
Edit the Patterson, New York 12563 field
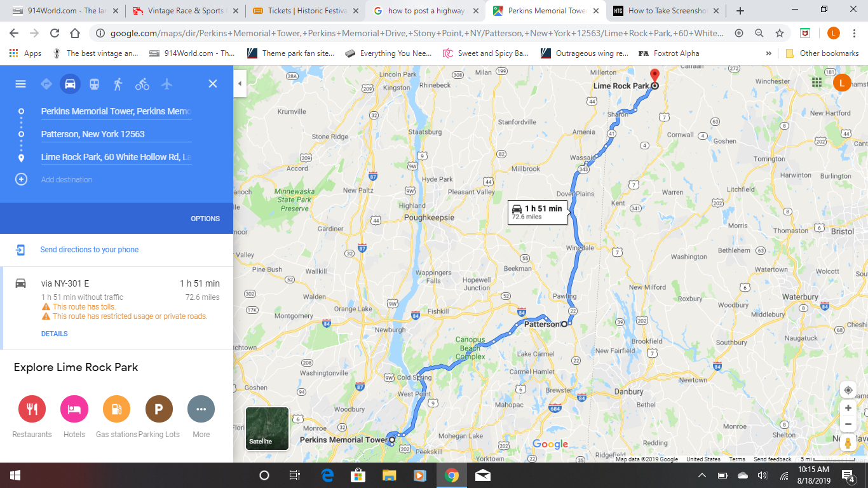[116, 134]
